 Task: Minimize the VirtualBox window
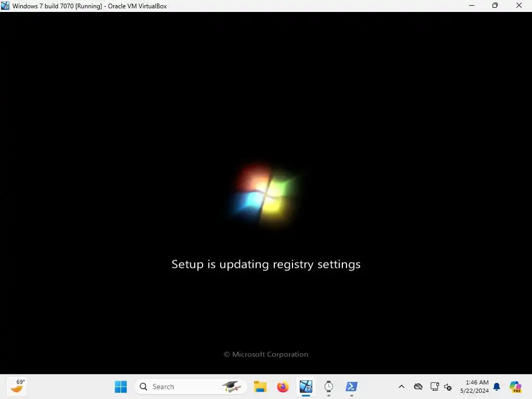(472, 6)
